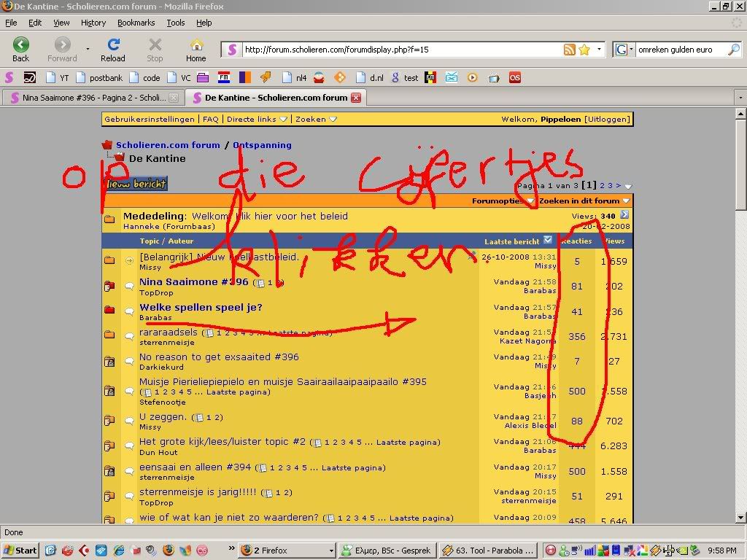Click the 'Topic / Auteur' column header
747x560 pixels.
point(166,241)
